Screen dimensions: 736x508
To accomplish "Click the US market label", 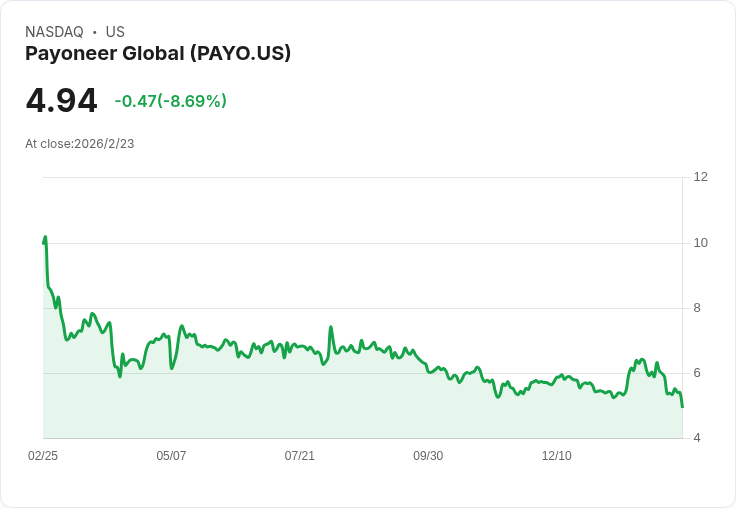I will pos(115,32).
